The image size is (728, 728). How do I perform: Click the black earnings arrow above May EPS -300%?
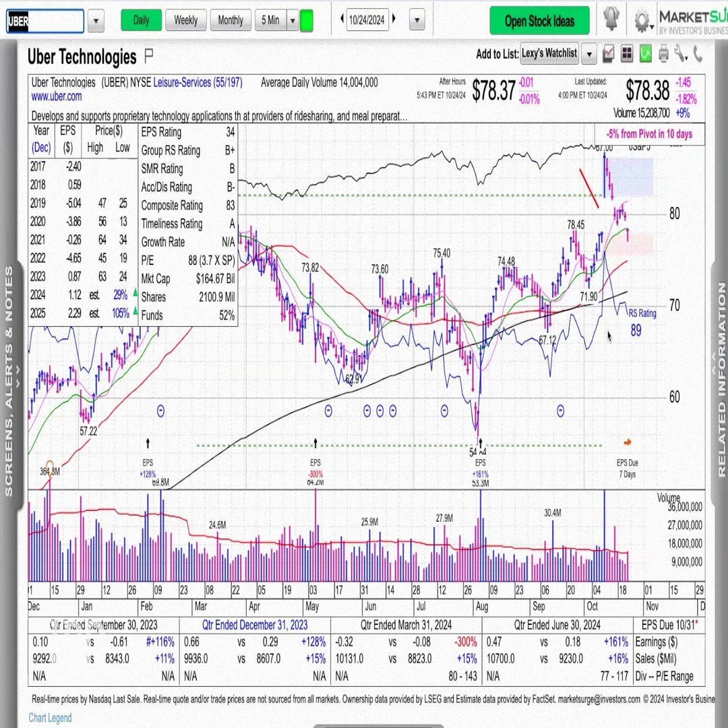click(x=315, y=443)
